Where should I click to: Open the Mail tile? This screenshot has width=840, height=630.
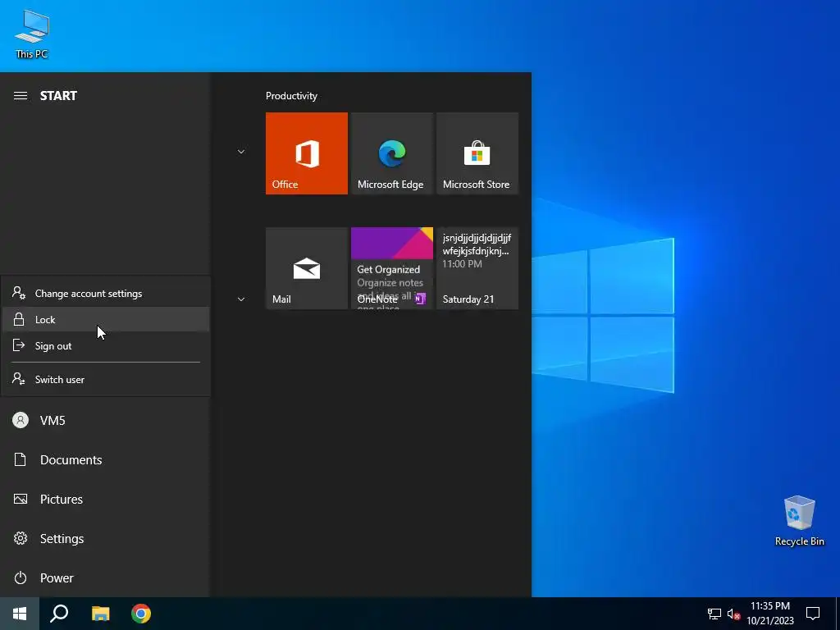coord(307,268)
